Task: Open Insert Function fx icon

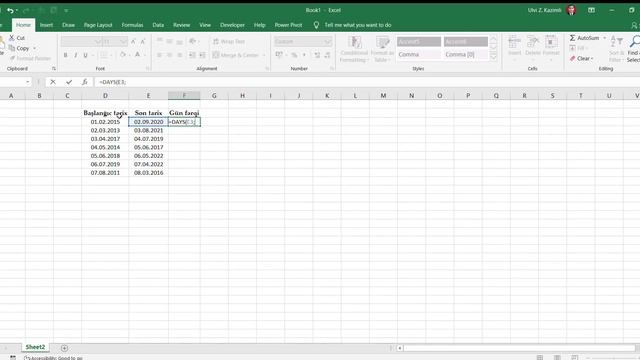Action: point(84,82)
